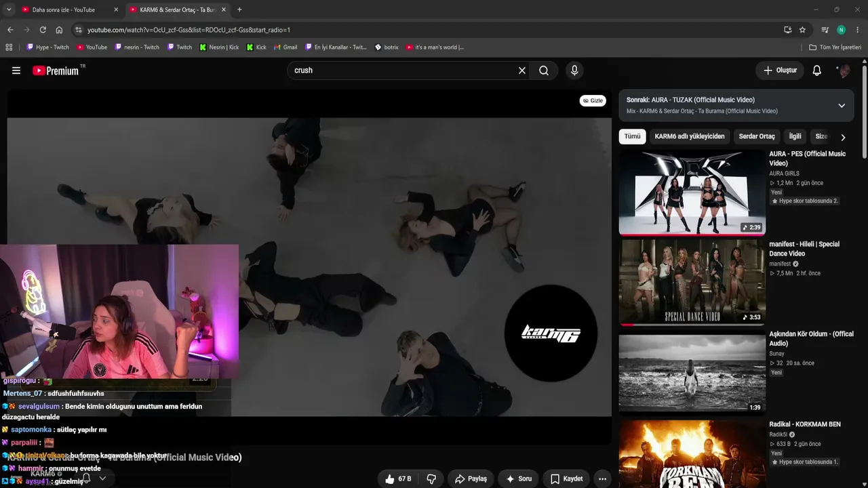
Task: Open the Kick bookmark
Action: pyautogui.click(x=256, y=47)
